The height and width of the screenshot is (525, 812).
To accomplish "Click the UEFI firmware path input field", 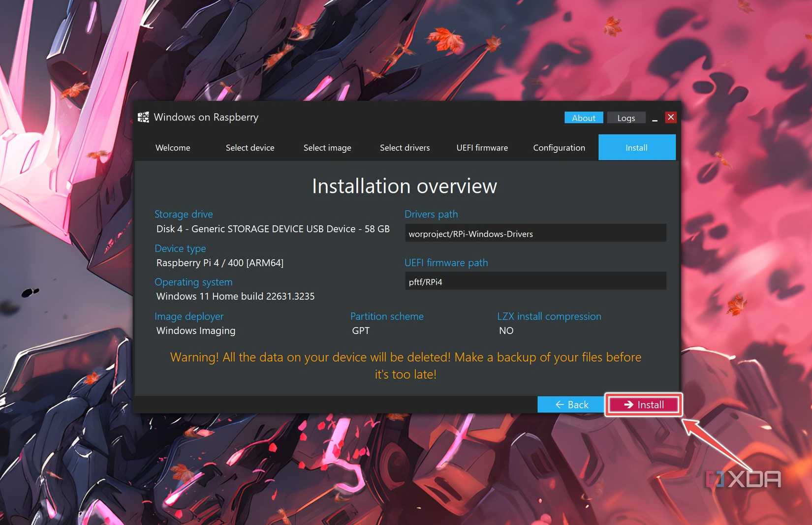I will click(535, 281).
